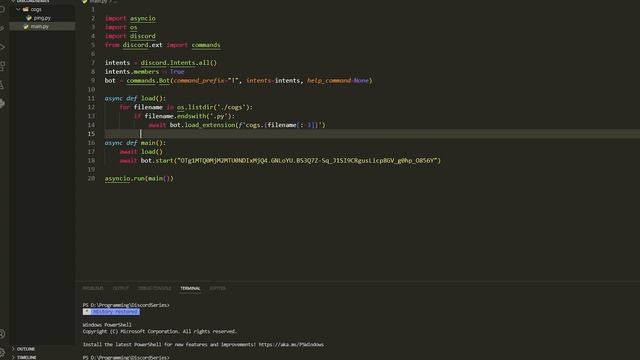Click line number 20 in the gutter
The image size is (640, 360).
(x=91, y=178)
